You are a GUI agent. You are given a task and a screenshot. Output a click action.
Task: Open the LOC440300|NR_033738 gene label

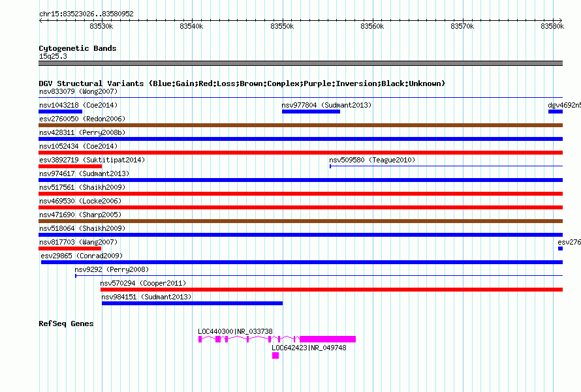[x=235, y=331]
